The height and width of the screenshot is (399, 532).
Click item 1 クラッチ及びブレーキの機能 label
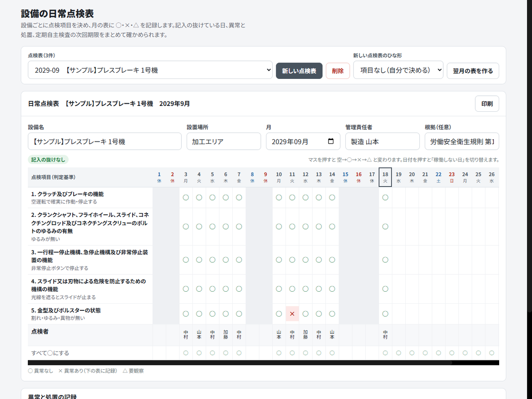click(67, 194)
